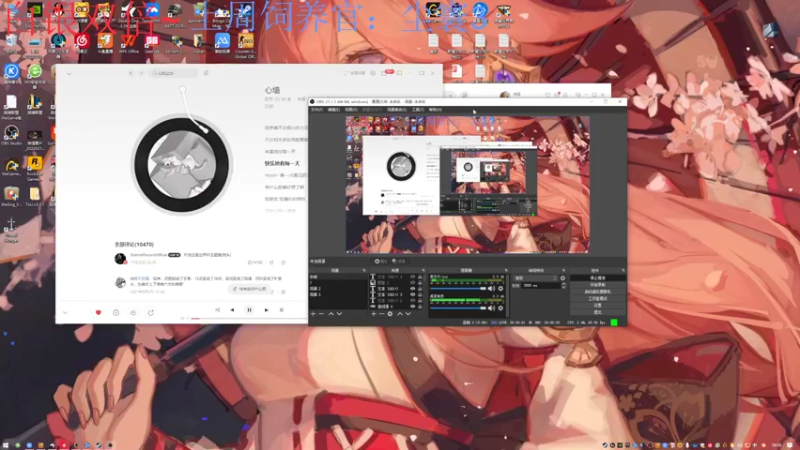The width and height of the screenshot is (800, 450).
Task: Open OBS 文件(F) menu
Action: click(317, 109)
